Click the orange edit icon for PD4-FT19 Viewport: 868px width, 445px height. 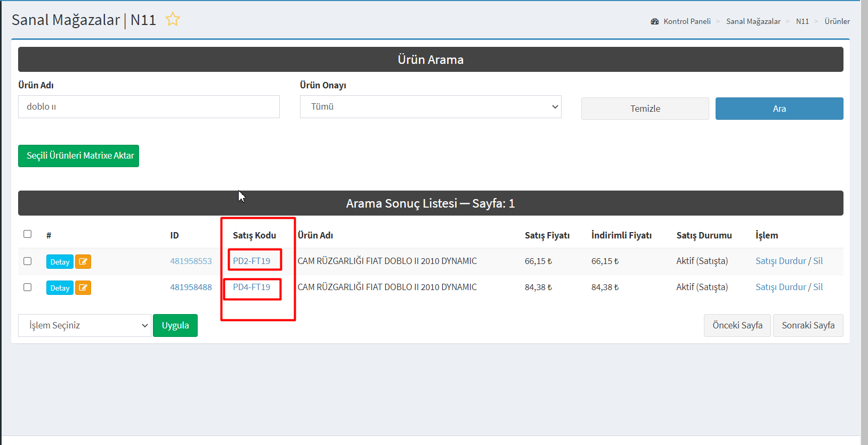[x=83, y=288]
